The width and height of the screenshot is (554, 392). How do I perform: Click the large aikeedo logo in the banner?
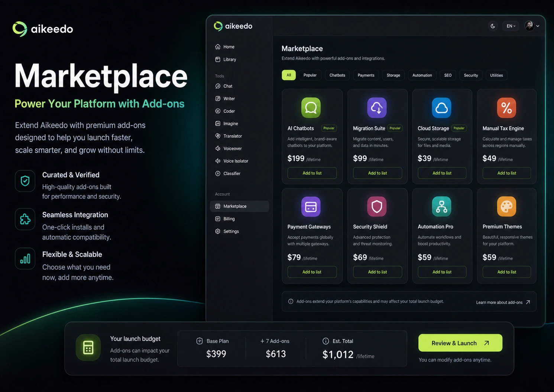(x=43, y=29)
